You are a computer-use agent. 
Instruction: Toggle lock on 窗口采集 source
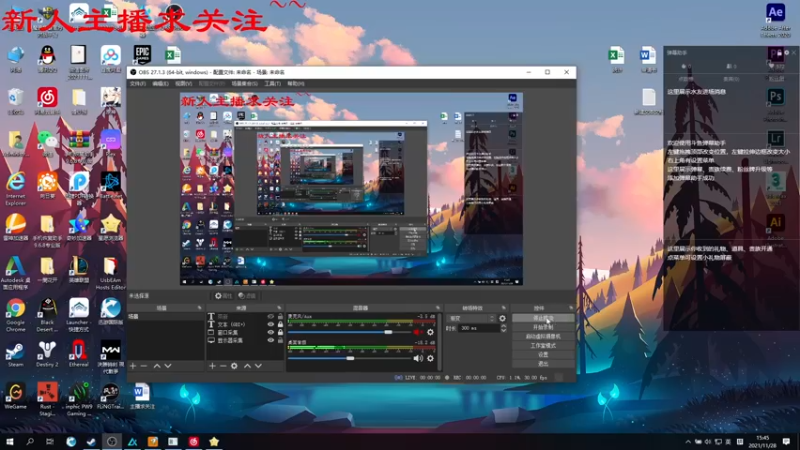280,332
